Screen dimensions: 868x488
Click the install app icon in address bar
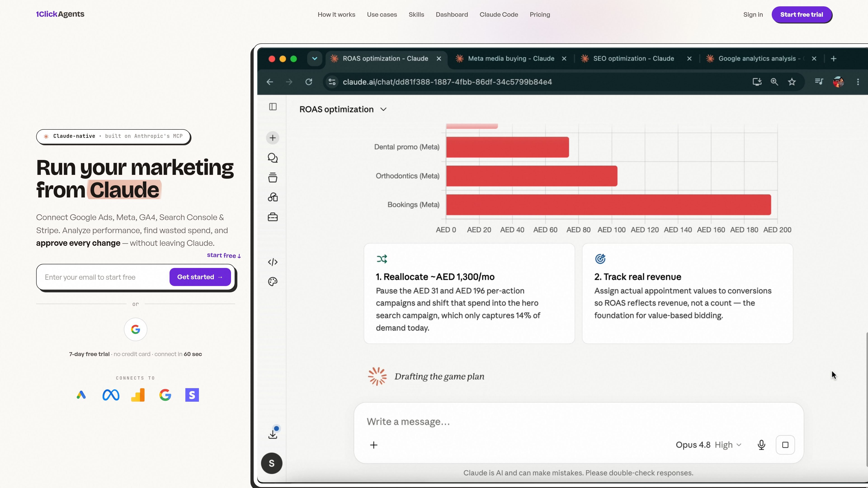click(x=757, y=82)
